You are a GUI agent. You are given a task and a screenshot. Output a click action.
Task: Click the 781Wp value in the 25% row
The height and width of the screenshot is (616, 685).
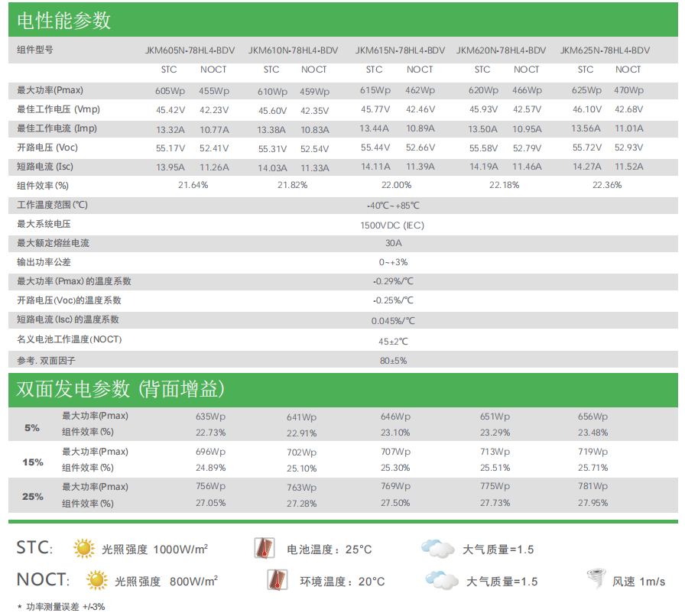[x=592, y=486]
